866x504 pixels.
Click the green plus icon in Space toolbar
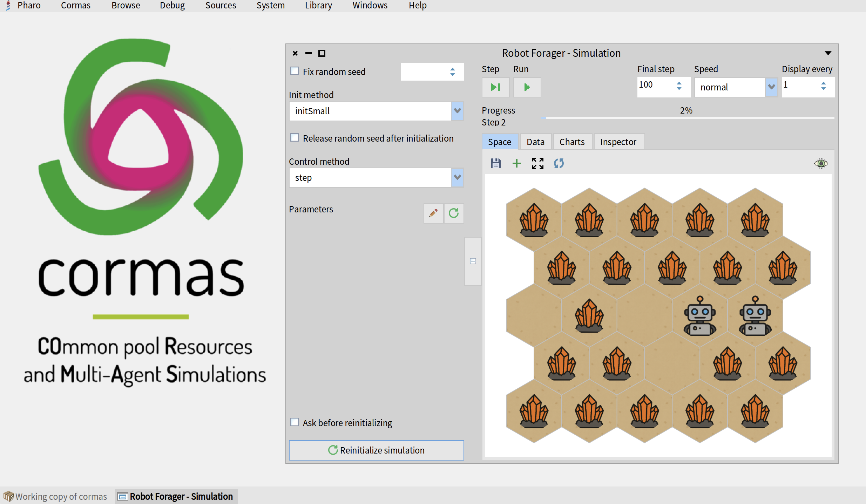tap(516, 163)
